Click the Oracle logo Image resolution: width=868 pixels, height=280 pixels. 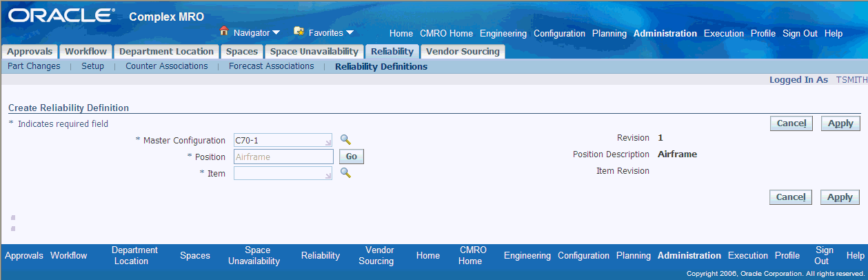point(62,15)
